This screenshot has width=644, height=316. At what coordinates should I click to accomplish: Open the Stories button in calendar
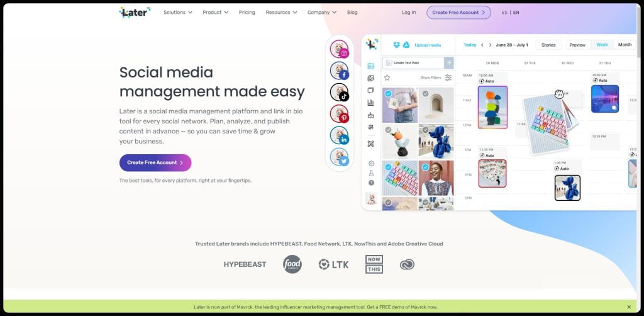pos(548,45)
